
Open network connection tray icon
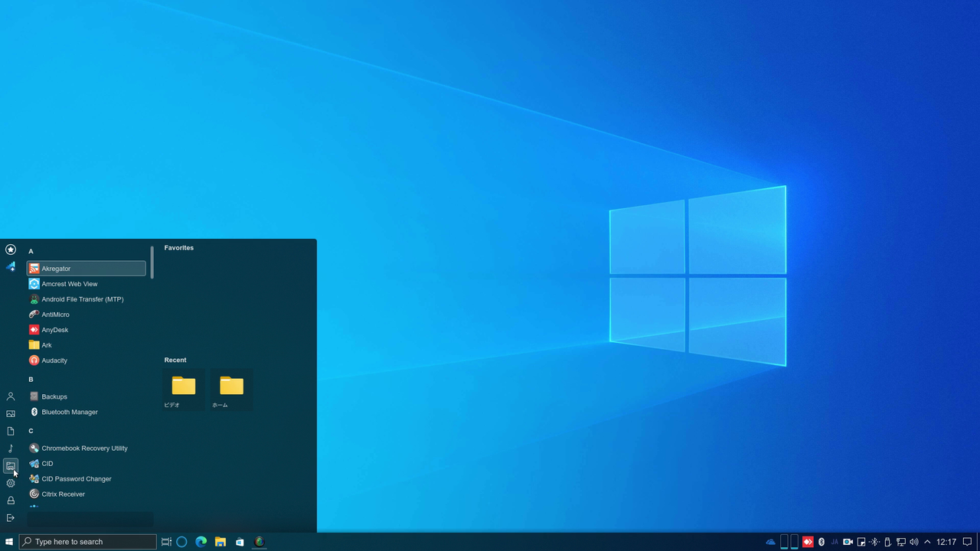click(901, 542)
